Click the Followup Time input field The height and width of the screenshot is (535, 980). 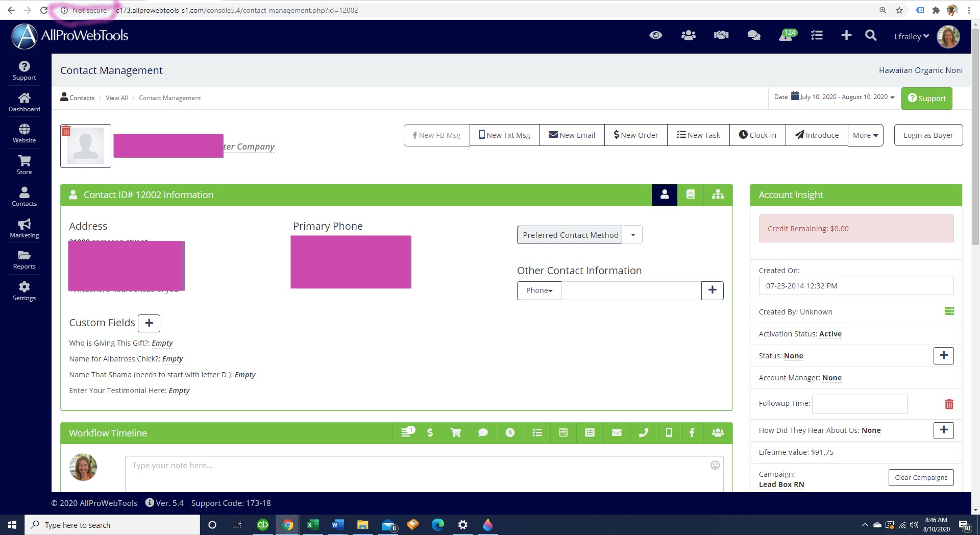click(x=860, y=404)
